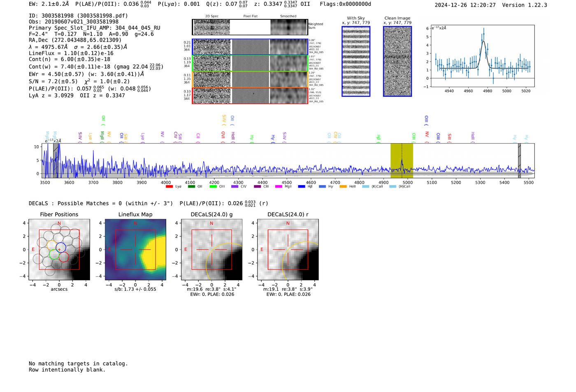
Task: Click 'No matching targets in catalog.' text
Action: coord(78,364)
